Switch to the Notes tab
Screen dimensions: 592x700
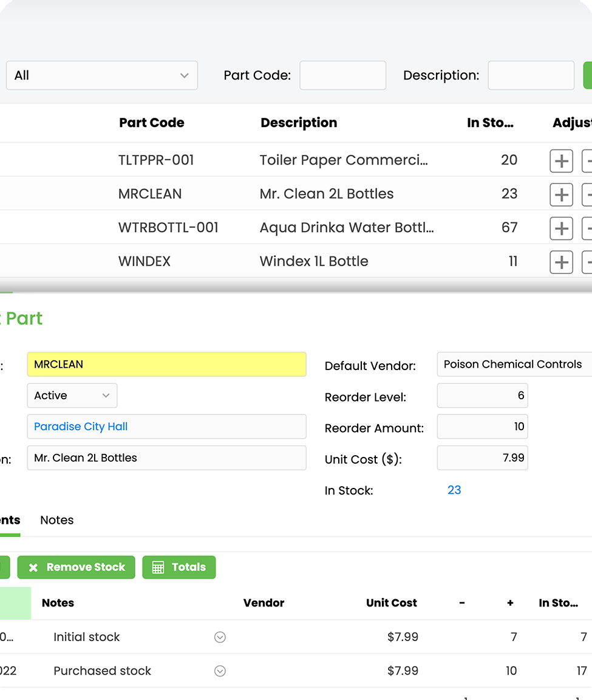(x=56, y=520)
